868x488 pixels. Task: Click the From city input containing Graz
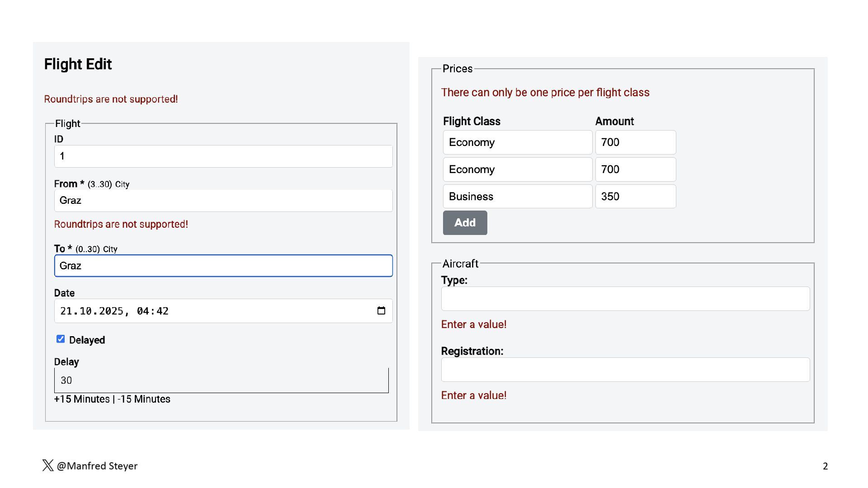tap(223, 201)
